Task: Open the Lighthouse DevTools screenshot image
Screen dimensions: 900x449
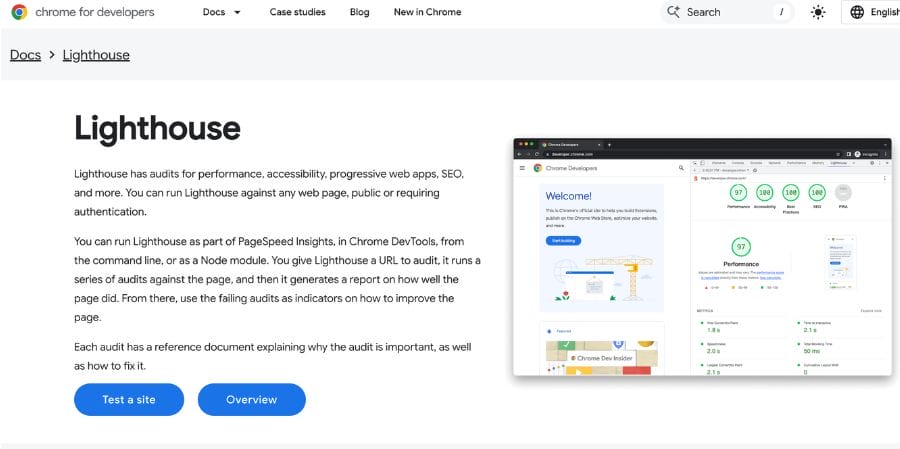Action: (x=703, y=257)
